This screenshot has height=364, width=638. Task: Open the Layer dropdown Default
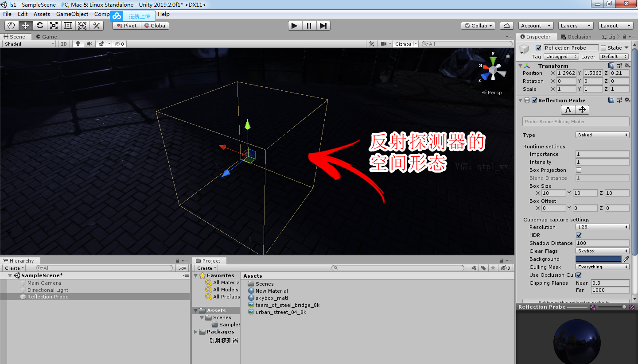click(x=614, y=57)
